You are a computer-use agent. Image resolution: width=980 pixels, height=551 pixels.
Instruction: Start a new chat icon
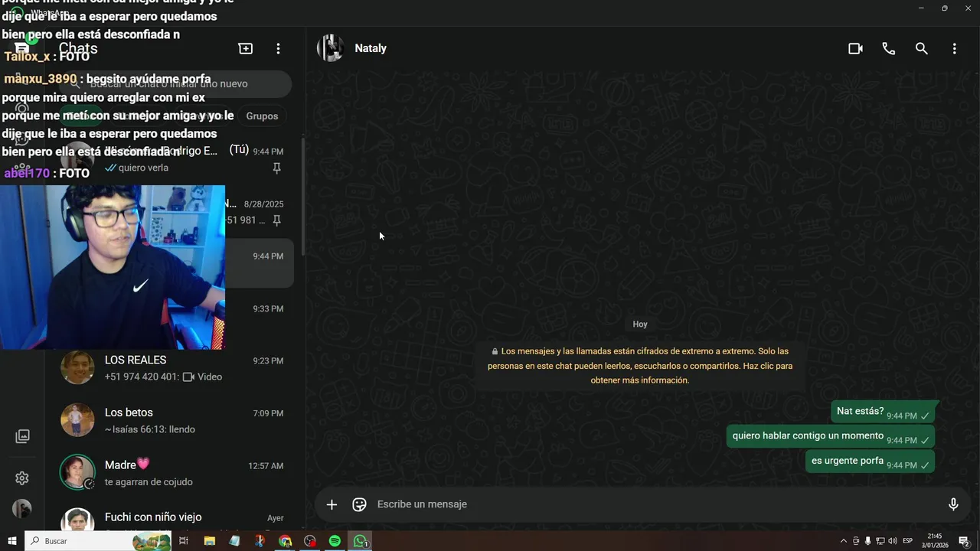tap(246, 48)
